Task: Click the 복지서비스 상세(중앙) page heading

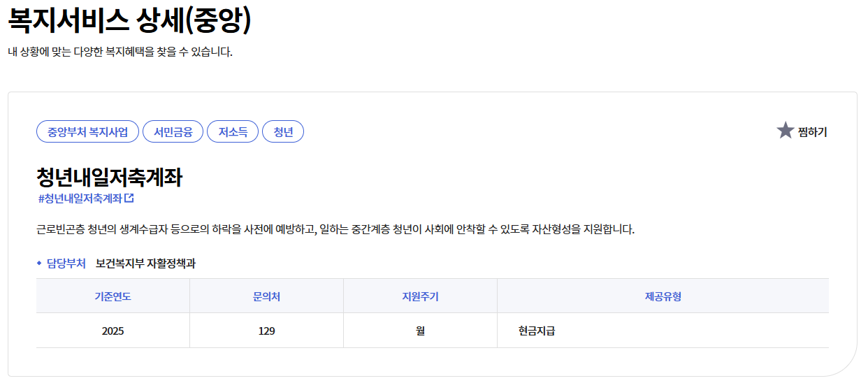Action: [129, 20]
